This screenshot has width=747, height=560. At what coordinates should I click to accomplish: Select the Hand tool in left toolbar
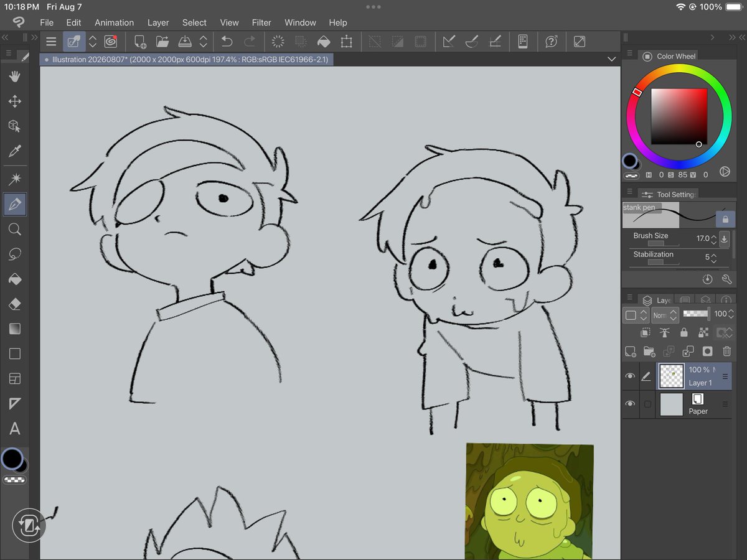[x=15, y=76]
